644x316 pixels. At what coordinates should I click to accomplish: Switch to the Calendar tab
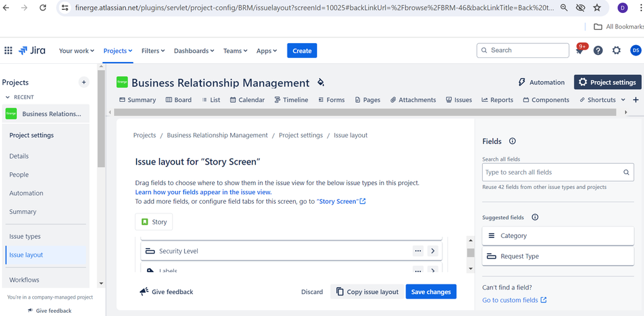(x=248, y=100)
